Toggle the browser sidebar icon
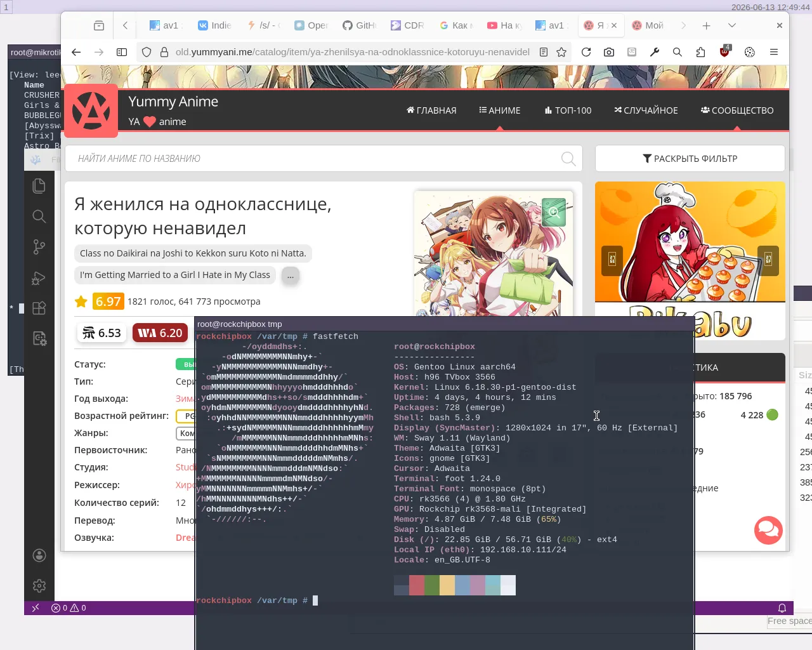812x650 pixels. click(122, 52)
